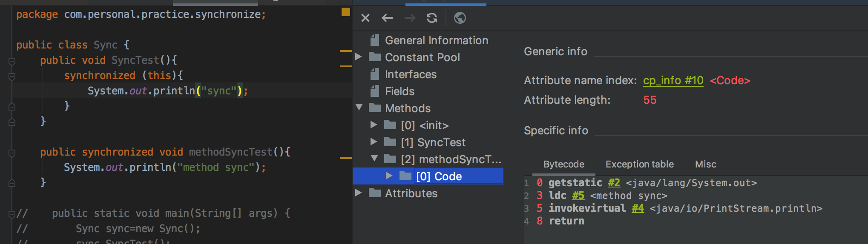Select the General Information tree node
868x244 pixels.
point(436,40)
